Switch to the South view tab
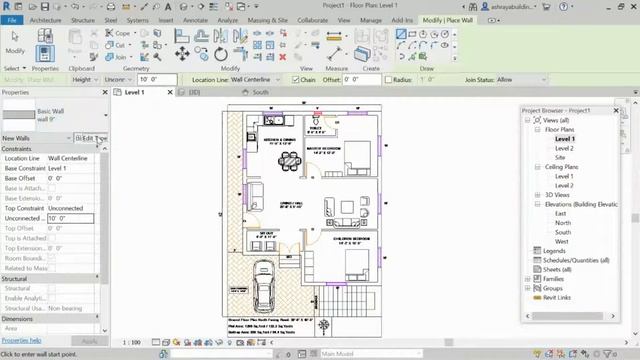The image size is (640, 360). 260,92
